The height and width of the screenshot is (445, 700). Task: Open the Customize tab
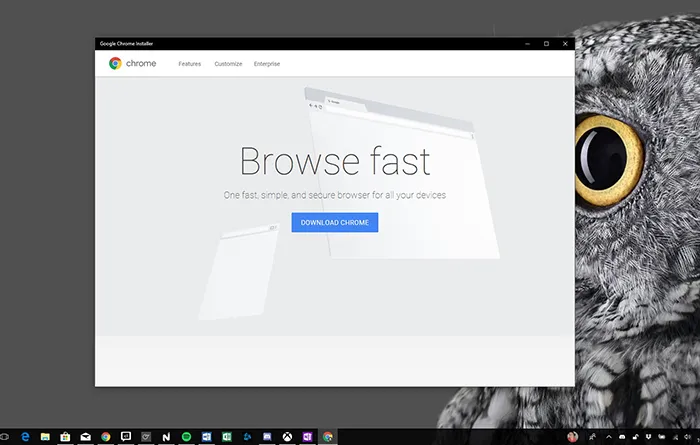tap(228, 64)
